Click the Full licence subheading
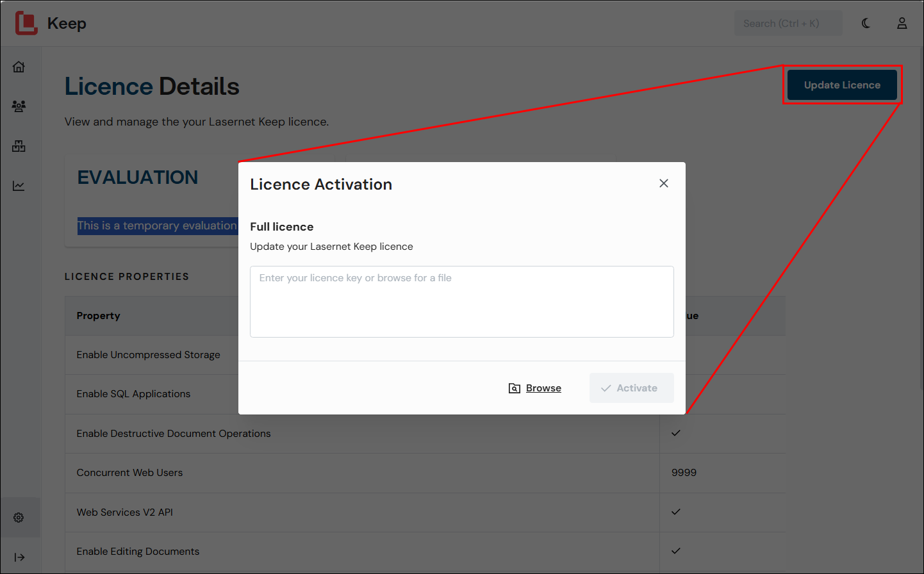This screenshot has width=924, height=574. [x=282, y=227]
